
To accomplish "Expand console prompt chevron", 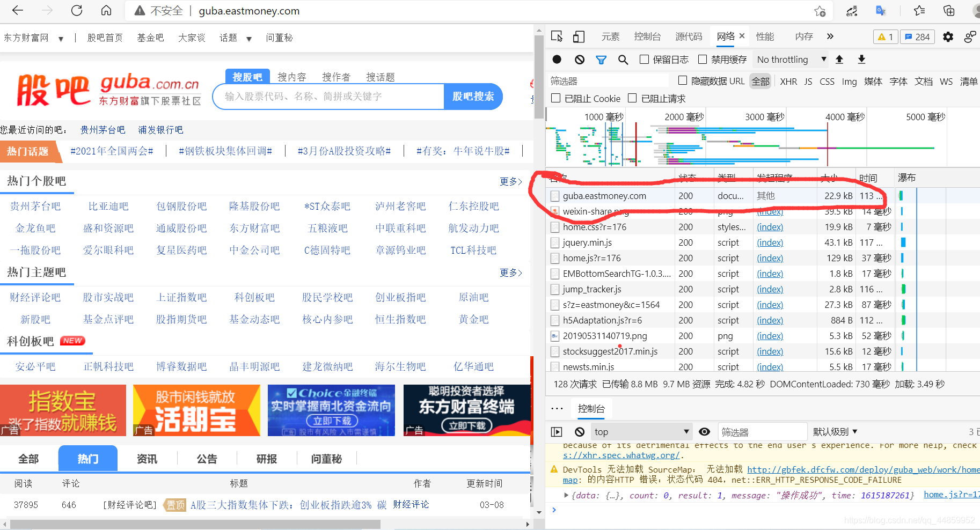I will (x=554, y=510).
